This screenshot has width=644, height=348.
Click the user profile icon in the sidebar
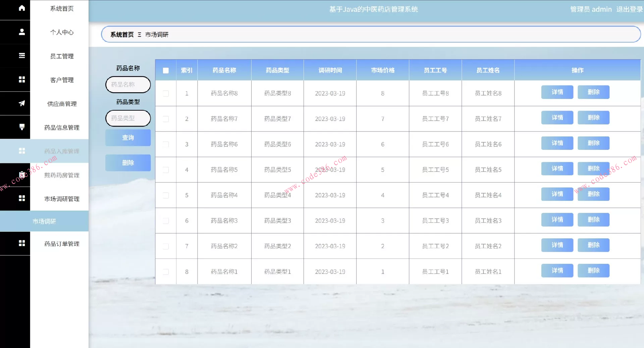[22, 32]
